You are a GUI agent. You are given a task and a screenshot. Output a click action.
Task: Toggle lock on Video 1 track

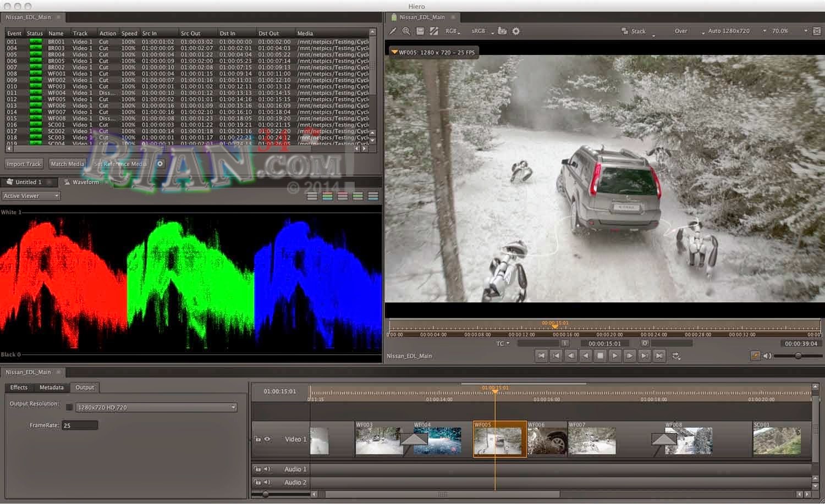click(x=257, y=439)
